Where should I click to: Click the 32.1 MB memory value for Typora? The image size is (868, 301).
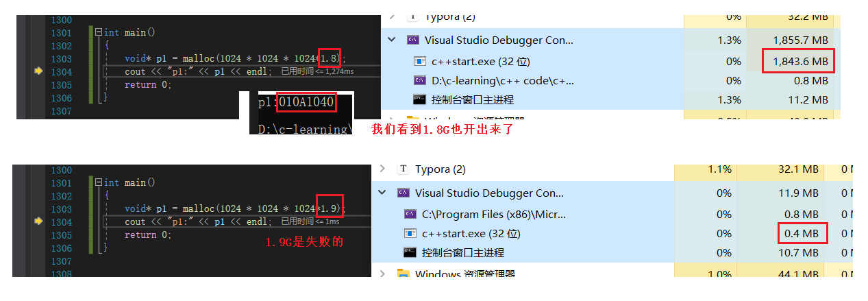[x=798, y=169]
